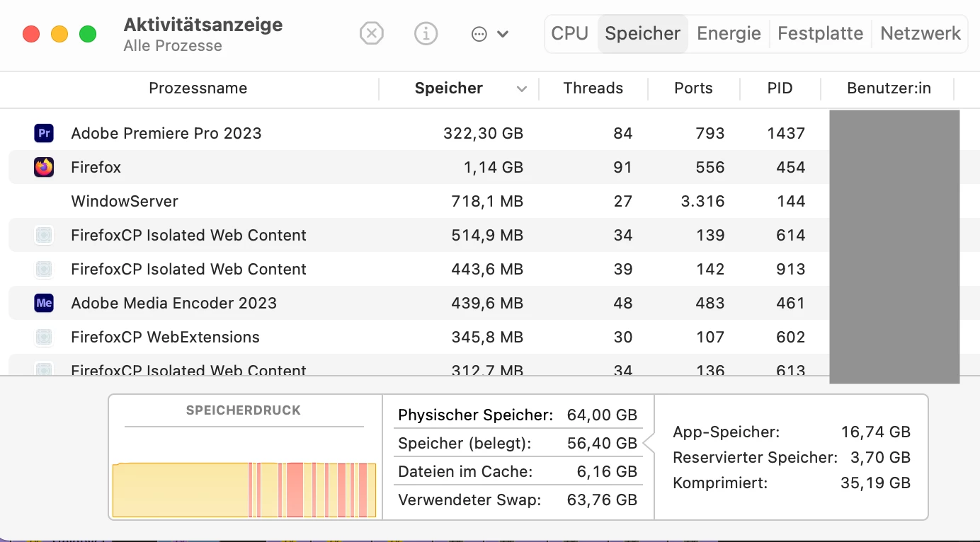Click the Adobe Media Encoder icon
Image resolution: width=980 pixels, height=542 pixels.
pyautogui.click(x=44, y=303)
